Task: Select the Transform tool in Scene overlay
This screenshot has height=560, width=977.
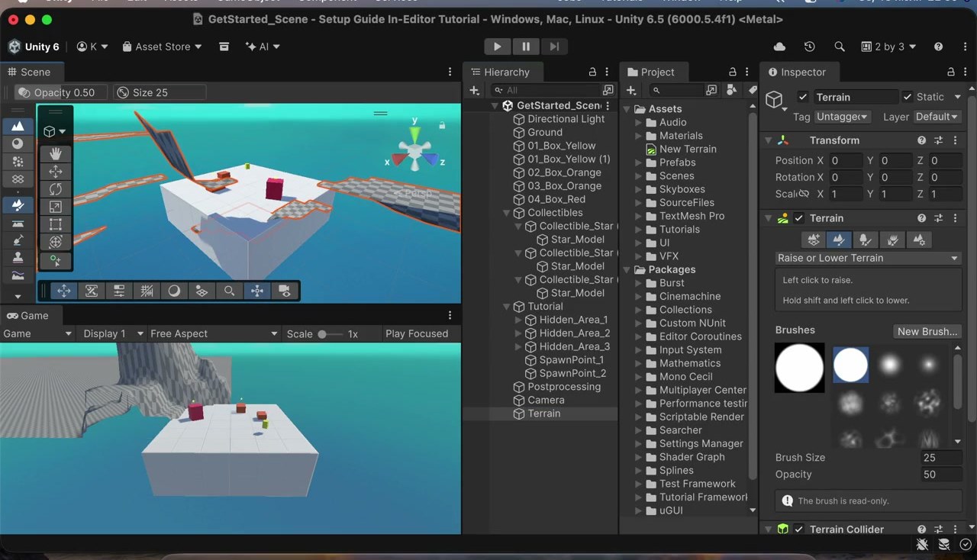Action: [x=56, y=241]
